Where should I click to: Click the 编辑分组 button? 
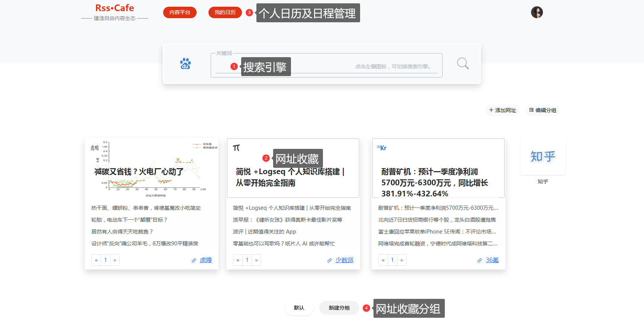(x=543, y=110)
